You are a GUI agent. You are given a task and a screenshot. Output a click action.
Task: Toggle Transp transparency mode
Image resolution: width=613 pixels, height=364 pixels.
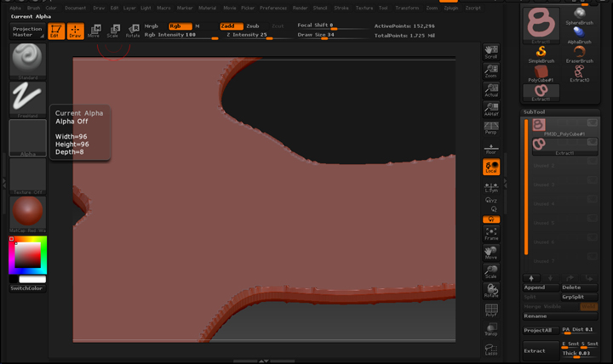coord(491,330)
